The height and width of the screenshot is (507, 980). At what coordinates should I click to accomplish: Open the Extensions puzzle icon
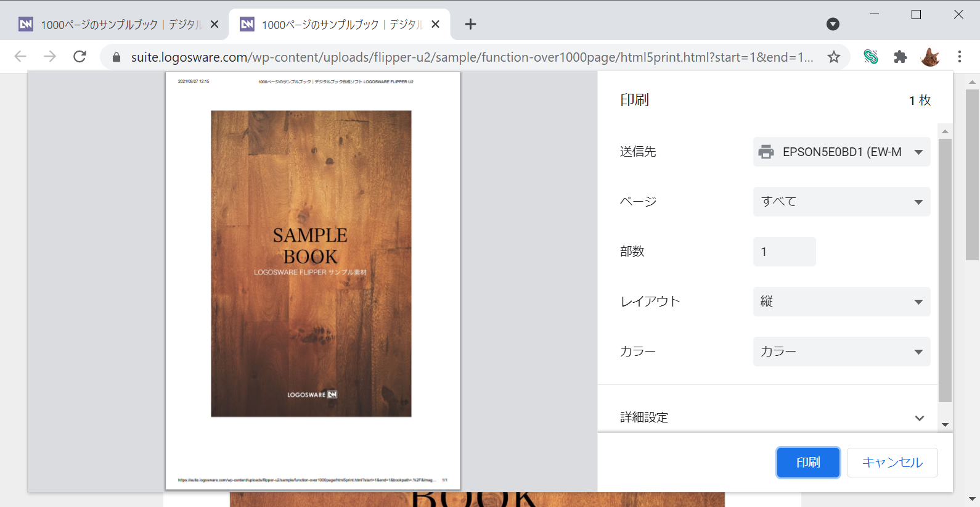(x=900, y=57)
